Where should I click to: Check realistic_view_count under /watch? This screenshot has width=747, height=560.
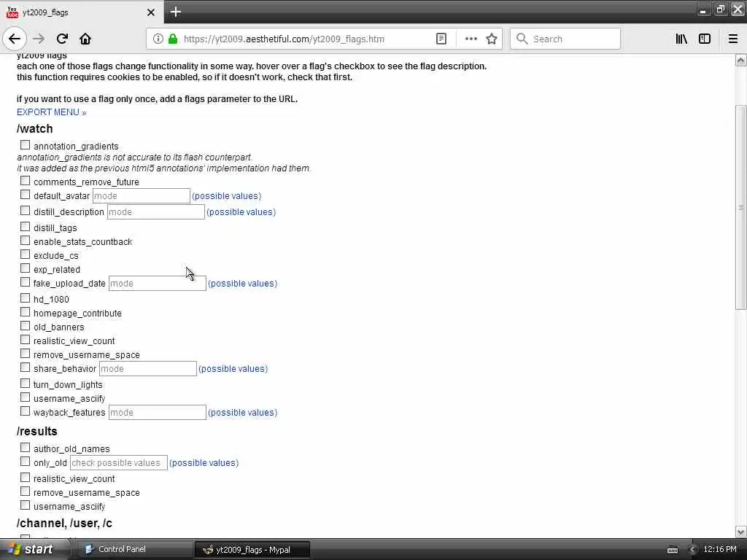coord(26,340)
